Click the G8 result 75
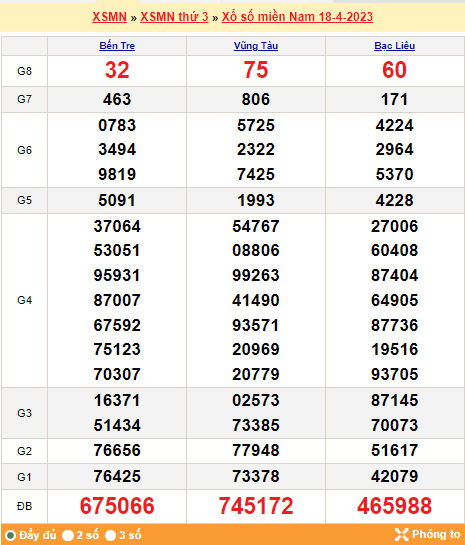 pyautogui.click(x=256, y=70)
